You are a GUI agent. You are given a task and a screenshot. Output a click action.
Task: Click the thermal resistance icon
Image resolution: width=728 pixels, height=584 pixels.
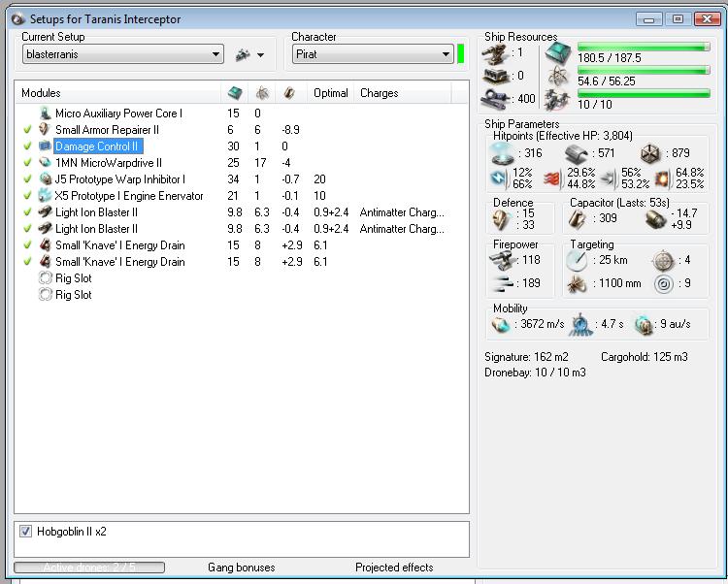coord(552,178)
